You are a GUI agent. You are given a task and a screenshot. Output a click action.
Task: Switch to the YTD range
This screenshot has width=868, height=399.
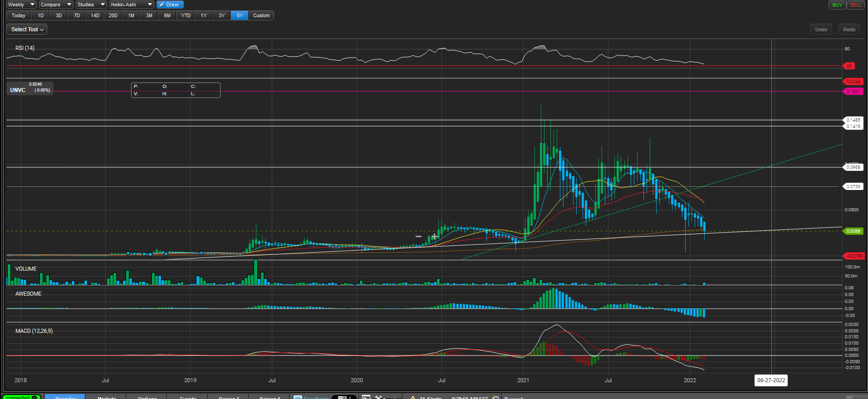[186, 15]
